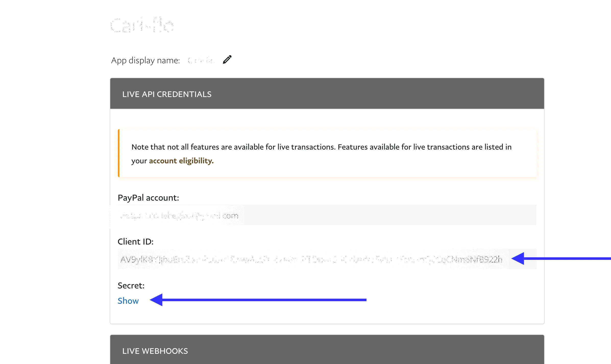Image resolution: width=611 pixels, height=364 pixels.
Task: Click the blurred app title heading
Action: 142,26
